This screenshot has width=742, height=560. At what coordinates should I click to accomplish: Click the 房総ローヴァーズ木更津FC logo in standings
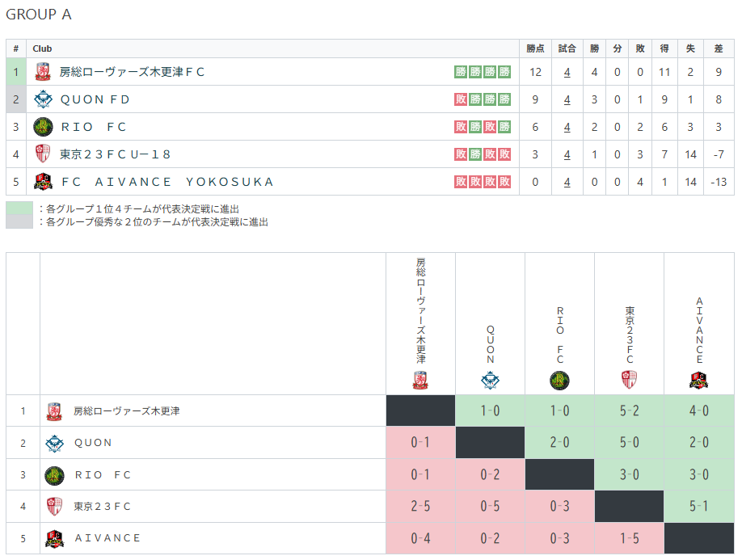point(43,72)
